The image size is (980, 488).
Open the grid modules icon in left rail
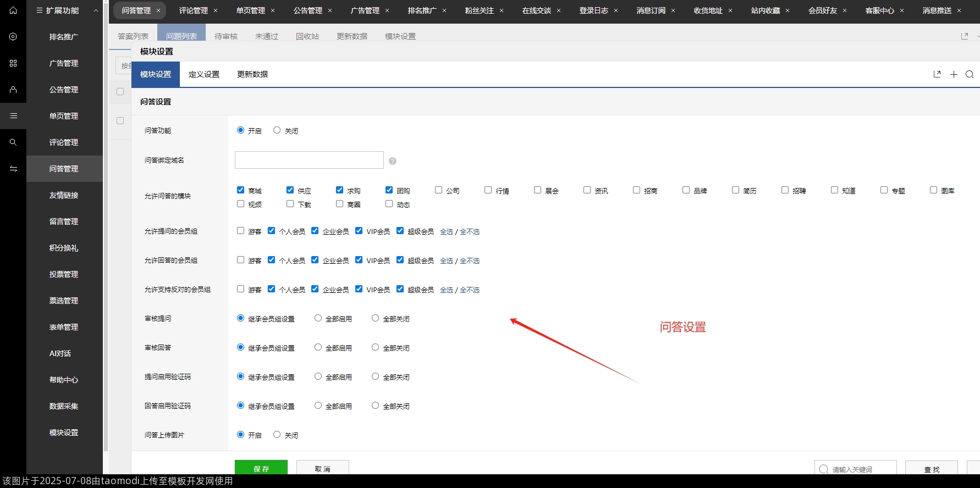pyautogui.click(x=13, y=63)
